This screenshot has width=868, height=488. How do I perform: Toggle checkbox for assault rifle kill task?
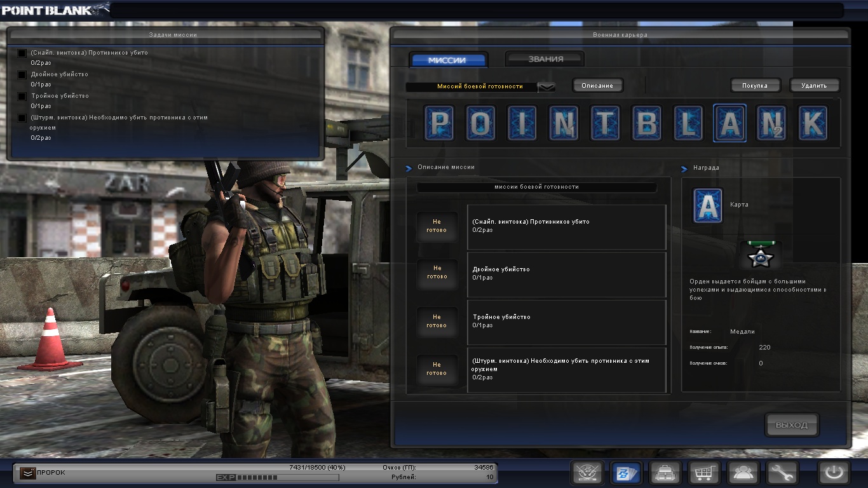[22, 118]
